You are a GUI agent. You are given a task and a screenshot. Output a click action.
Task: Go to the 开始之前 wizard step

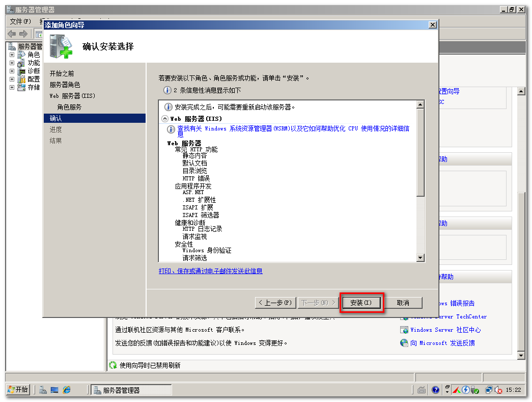coord(62,73)
